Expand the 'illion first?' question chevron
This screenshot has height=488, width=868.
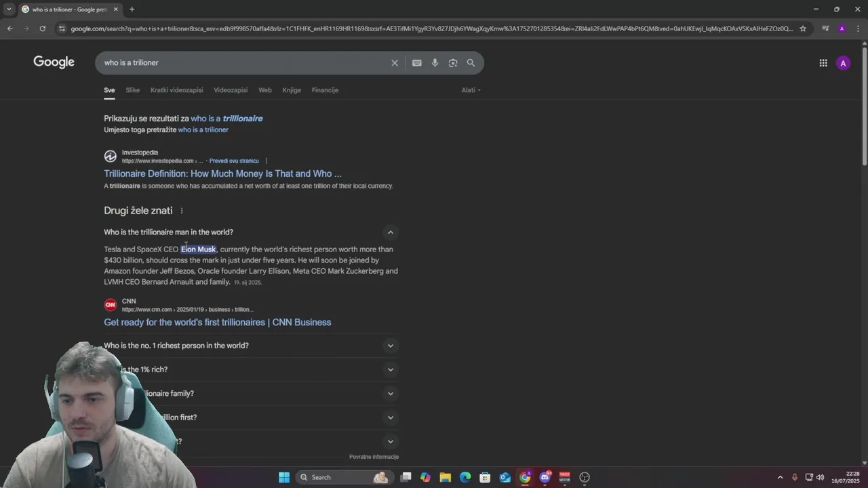[390, 418]
